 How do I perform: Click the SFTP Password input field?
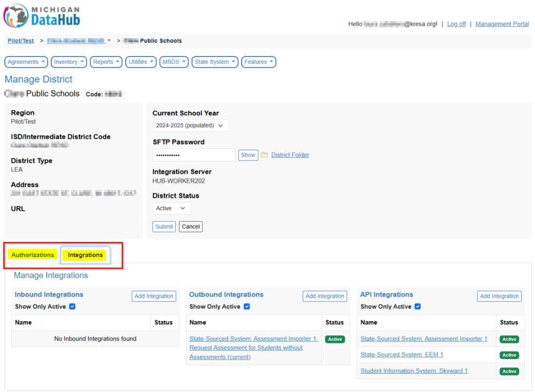pyautogui.click(x=193, y=155)
